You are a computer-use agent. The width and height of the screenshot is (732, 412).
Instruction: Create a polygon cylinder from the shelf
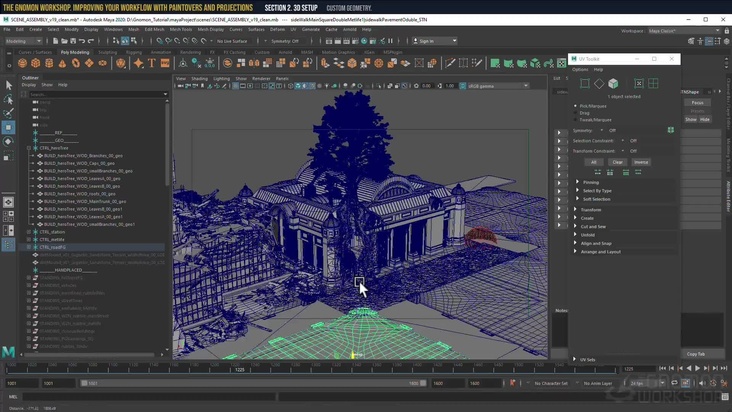coord(49,63)
